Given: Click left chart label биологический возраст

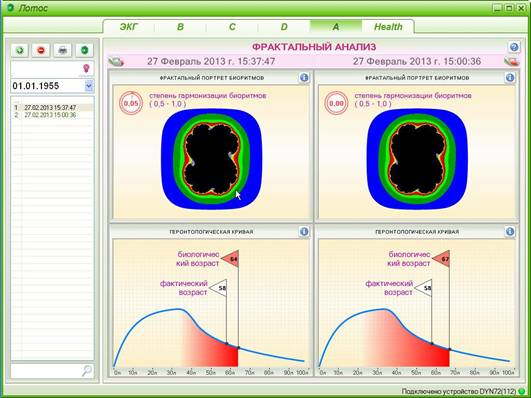Looking at the screenshot, I should pyautogui.click(x=198, y=259).
